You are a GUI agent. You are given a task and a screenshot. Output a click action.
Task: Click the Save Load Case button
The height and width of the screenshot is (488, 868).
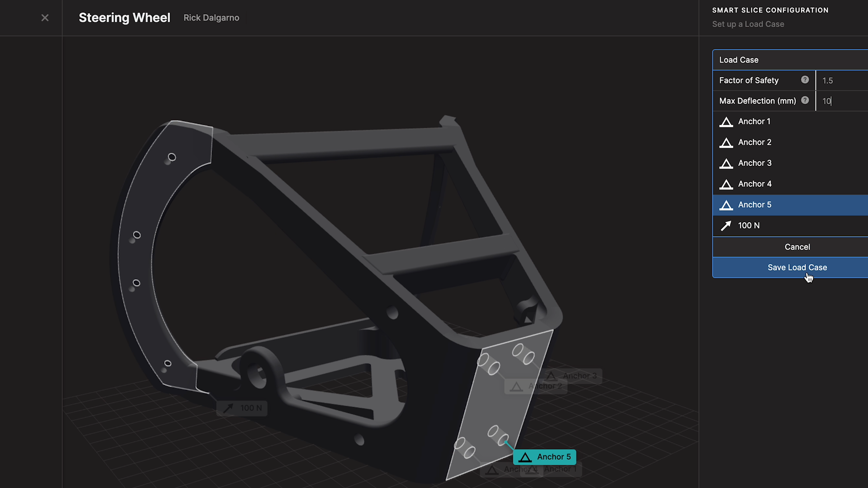[797, 267]
